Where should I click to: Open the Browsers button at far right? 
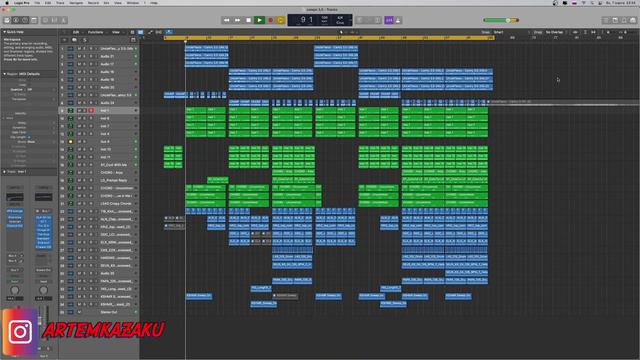click(x=633, y=20)
